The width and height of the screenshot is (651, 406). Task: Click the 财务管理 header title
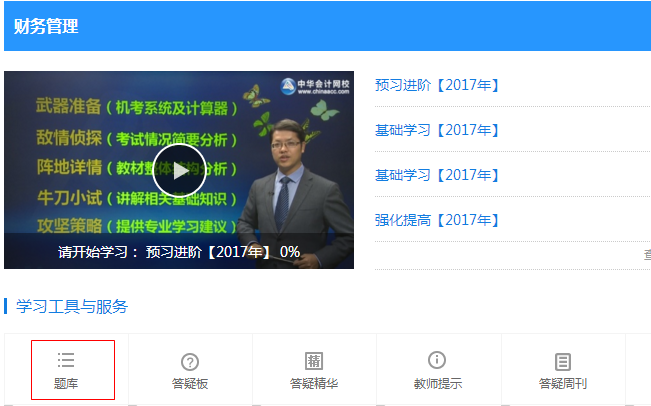(46, 26)
